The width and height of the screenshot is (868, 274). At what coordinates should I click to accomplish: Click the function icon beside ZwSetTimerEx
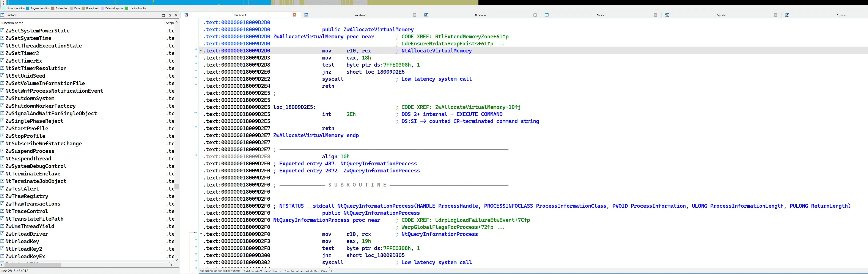[2, 61]
